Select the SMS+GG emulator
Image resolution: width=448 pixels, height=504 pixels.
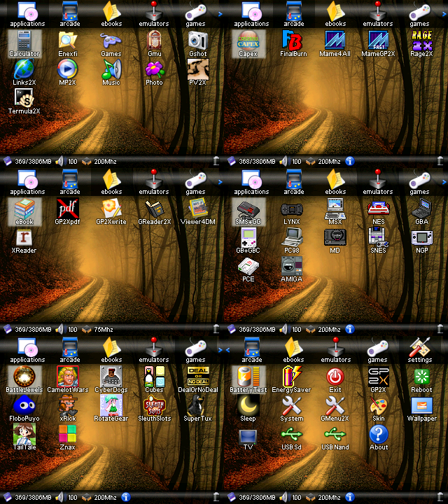pos(248,211)
